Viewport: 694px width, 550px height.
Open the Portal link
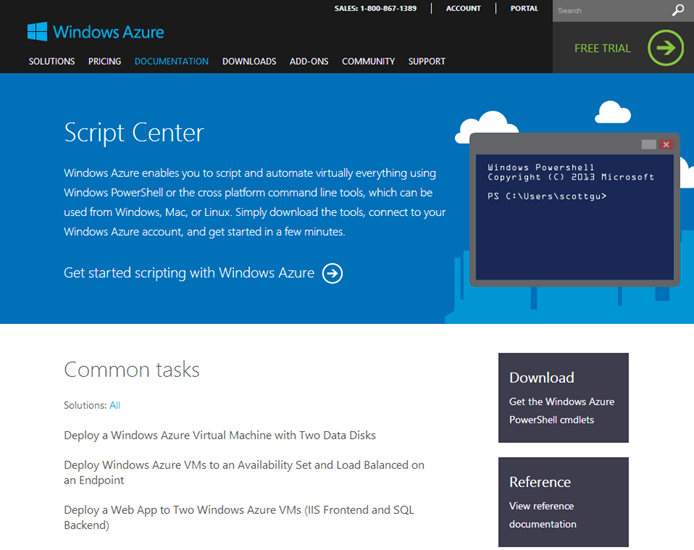click(524, 8)
